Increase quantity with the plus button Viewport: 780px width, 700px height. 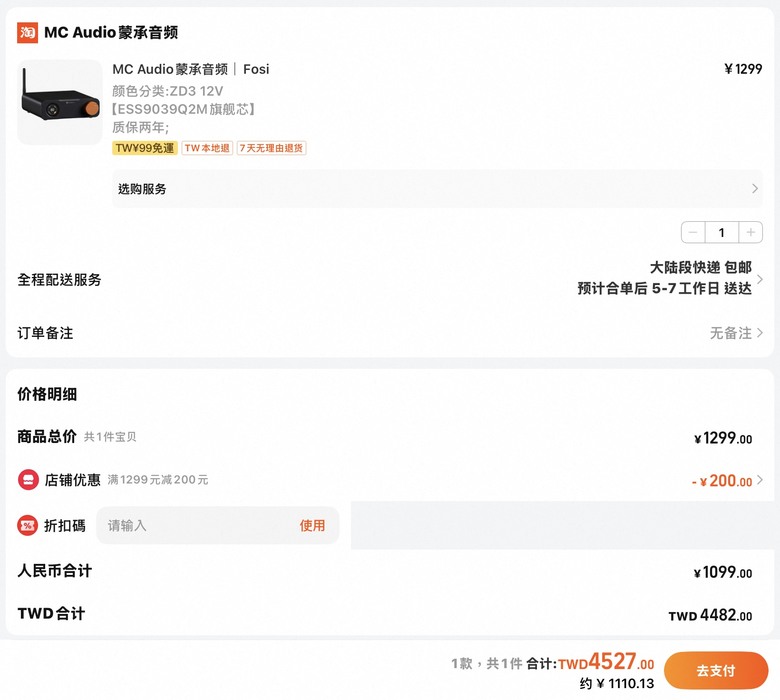coord(751,232)
